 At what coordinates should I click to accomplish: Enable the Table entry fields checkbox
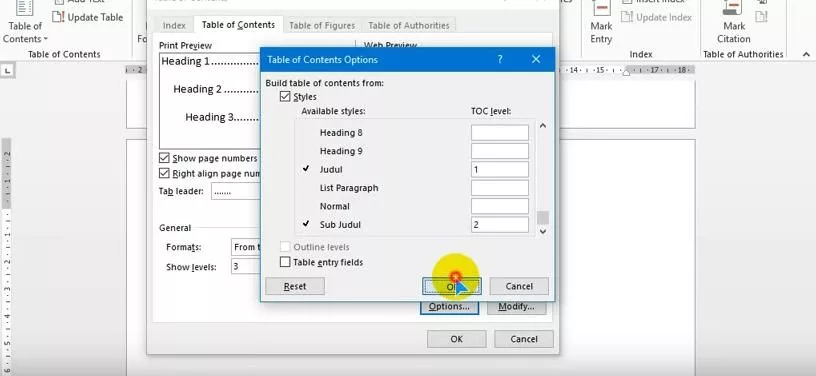pos(285,262)
